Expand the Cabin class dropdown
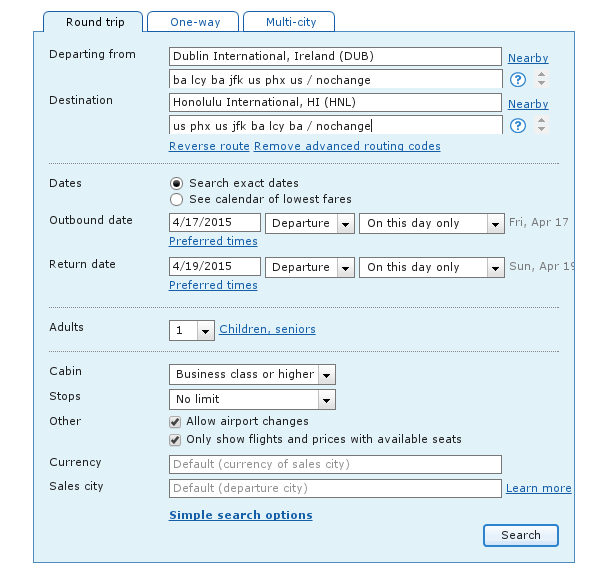The width and height of the screenshot is (597, 580). click(252, 374)
